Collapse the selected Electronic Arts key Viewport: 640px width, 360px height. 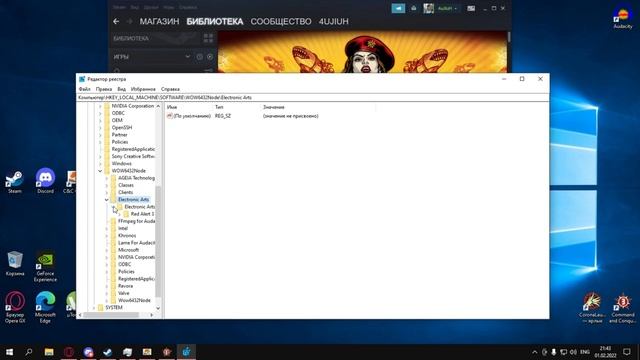click(107, 200)
